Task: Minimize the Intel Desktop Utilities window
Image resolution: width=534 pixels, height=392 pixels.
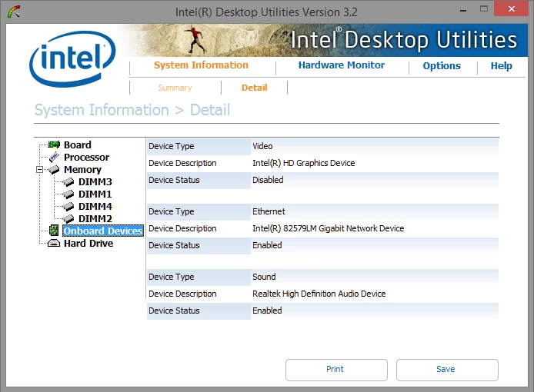Action: click(x=462, y=9)
